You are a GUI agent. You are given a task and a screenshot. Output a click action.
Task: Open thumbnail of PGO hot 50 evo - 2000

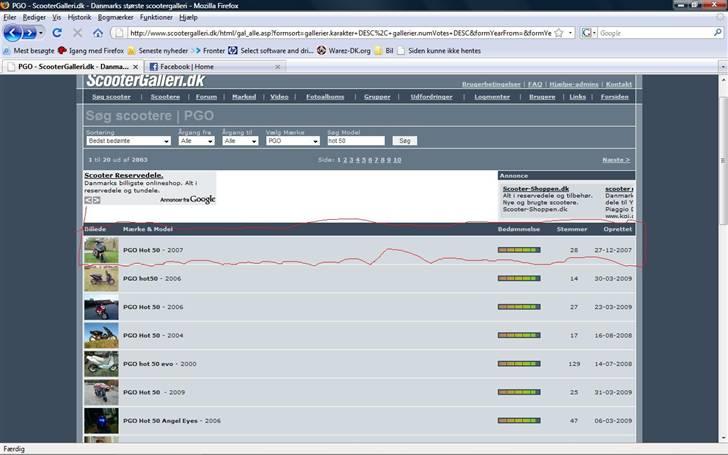tap(101, 364)
